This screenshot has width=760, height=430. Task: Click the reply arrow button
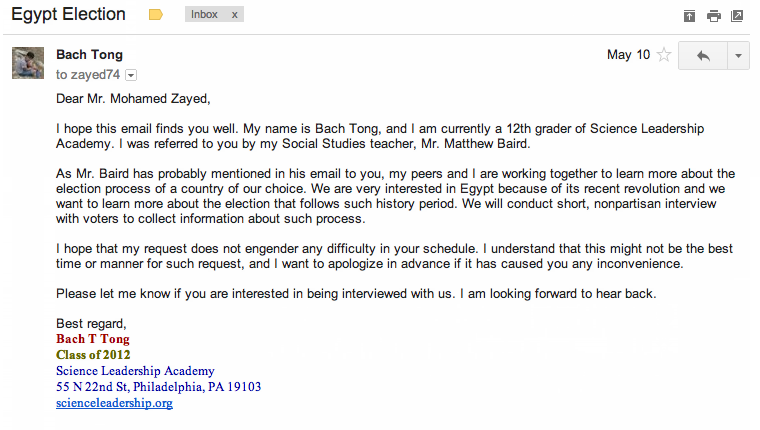[x=702, y=56]
